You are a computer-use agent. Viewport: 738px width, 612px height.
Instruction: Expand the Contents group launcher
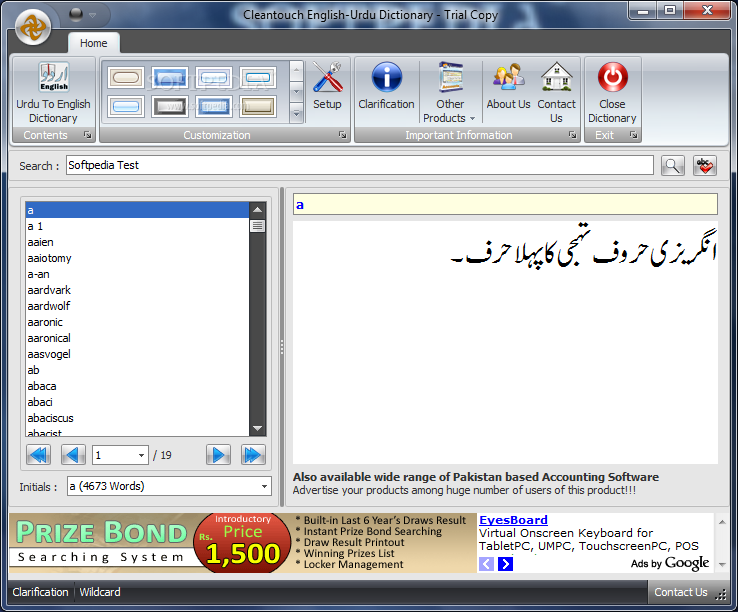click(88, 135)
